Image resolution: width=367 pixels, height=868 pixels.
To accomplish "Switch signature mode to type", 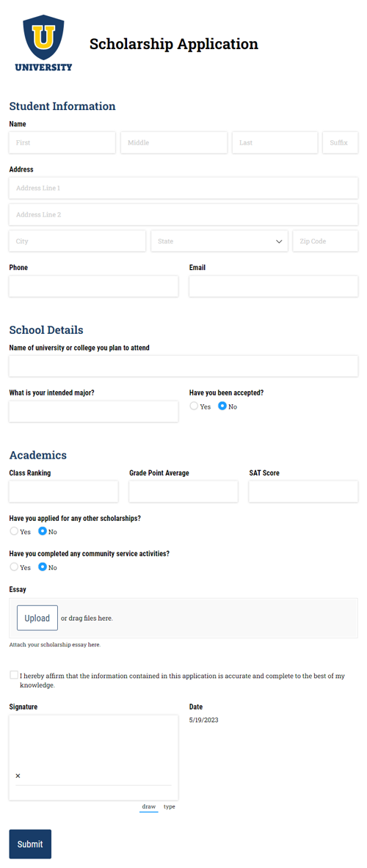I will [x=170, y=806].
